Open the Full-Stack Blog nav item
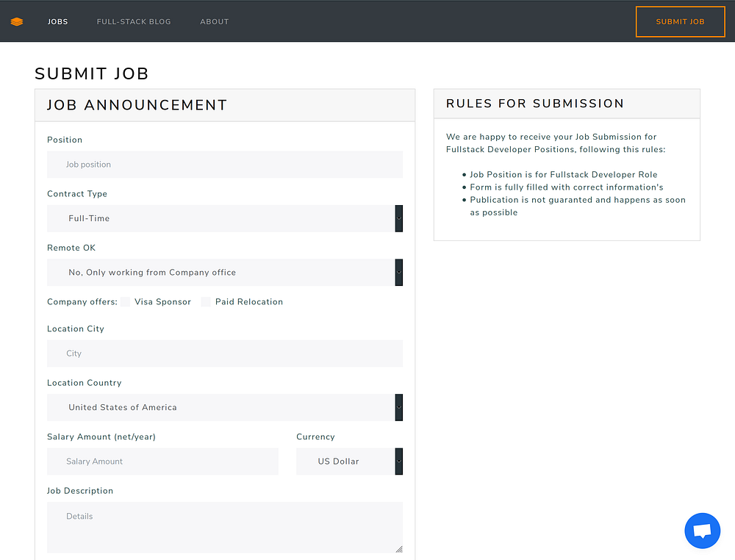This screenshot has height=560, width=735. (134, 21)
